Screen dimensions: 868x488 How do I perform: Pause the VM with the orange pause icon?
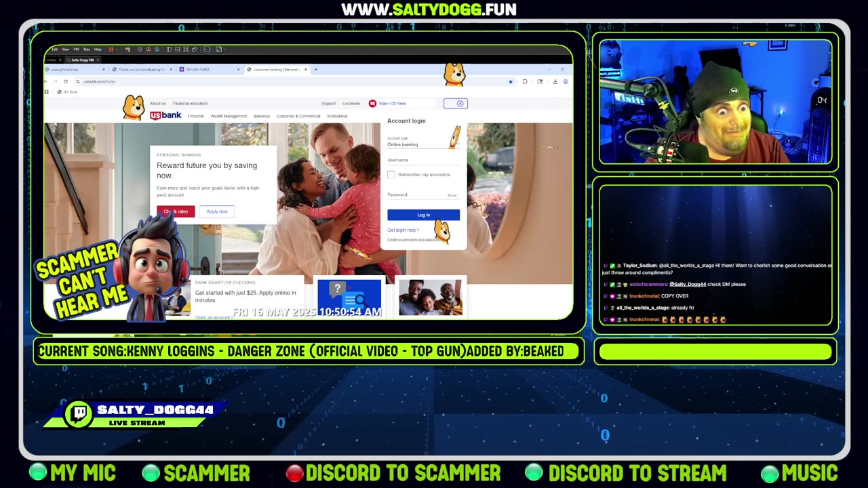pos(111,49)
